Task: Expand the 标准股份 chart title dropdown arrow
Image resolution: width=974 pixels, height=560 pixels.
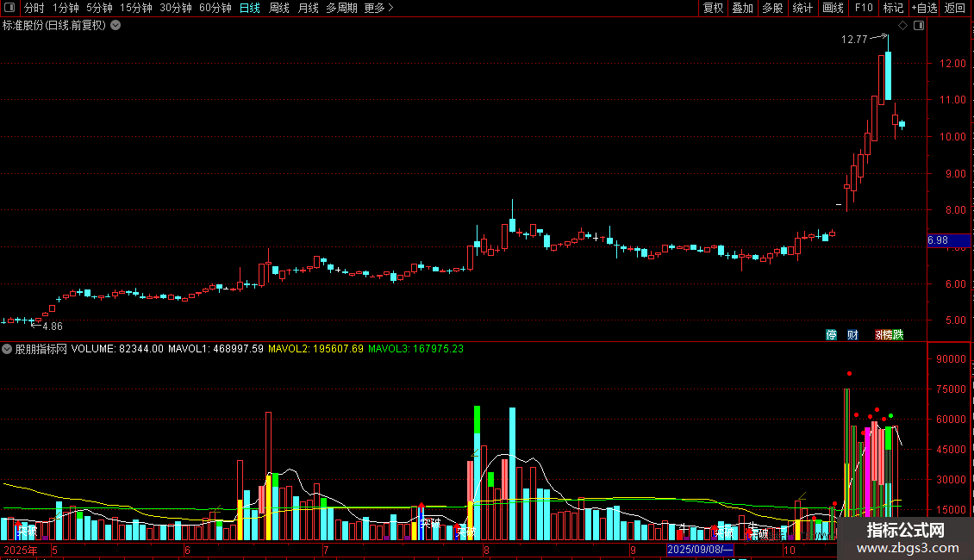Action: click(116, 26)
